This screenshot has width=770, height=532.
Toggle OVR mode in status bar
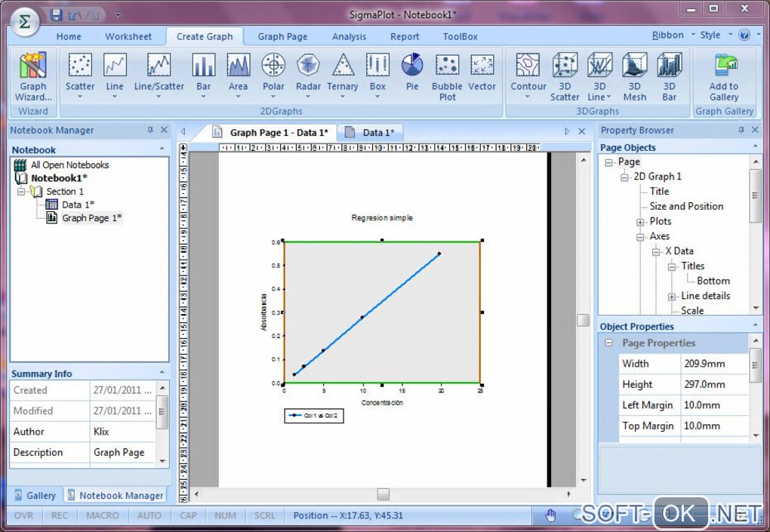[x=24, y=515]
